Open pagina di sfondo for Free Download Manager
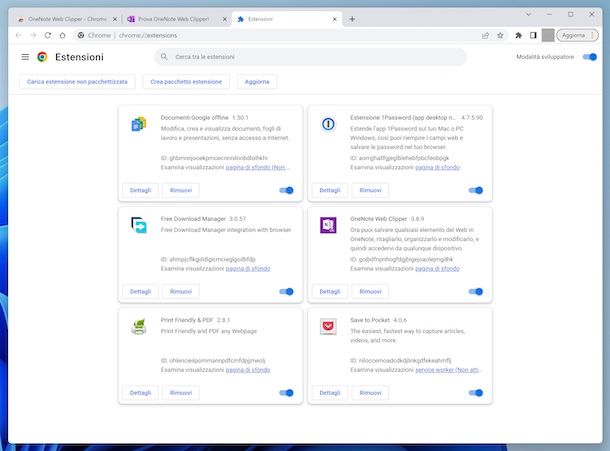610x451 pixels. point(248,268)
